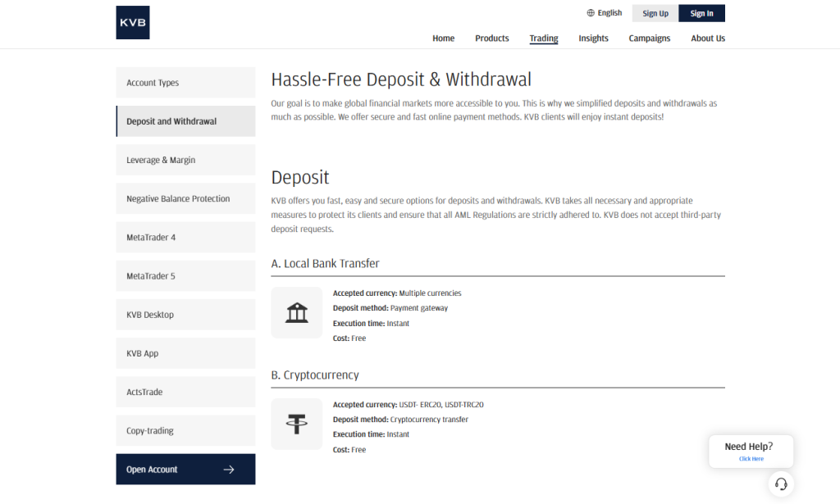Click the bank icon beside Local Bank Transfer

(x=296, y=312)
